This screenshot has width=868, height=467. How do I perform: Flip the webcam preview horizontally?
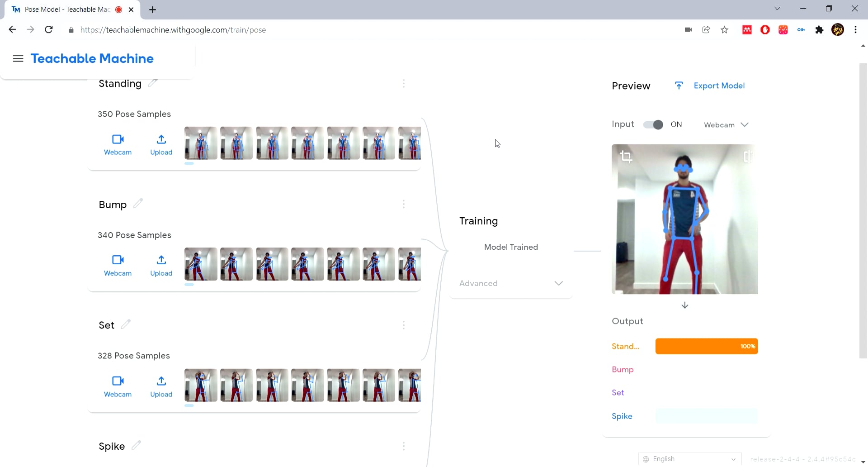click(748, 157)
